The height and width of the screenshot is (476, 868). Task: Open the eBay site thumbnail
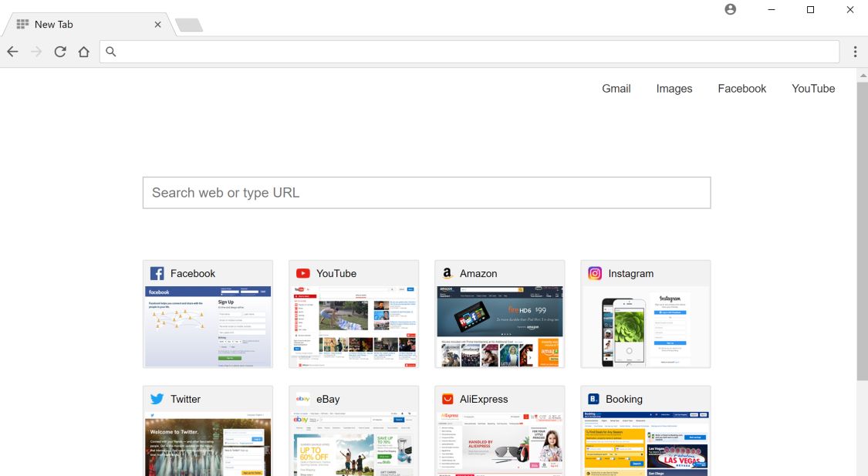pyautogui.click(x=353, y=444)
